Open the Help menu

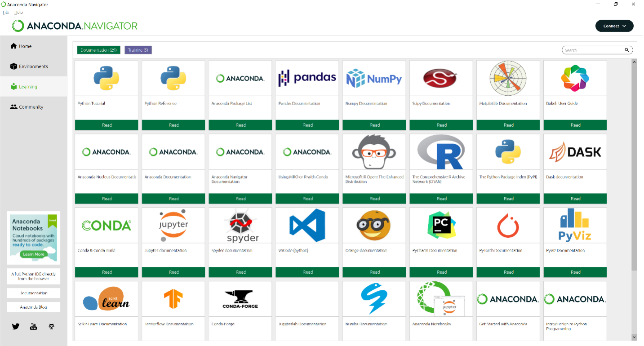click(18, 12)
